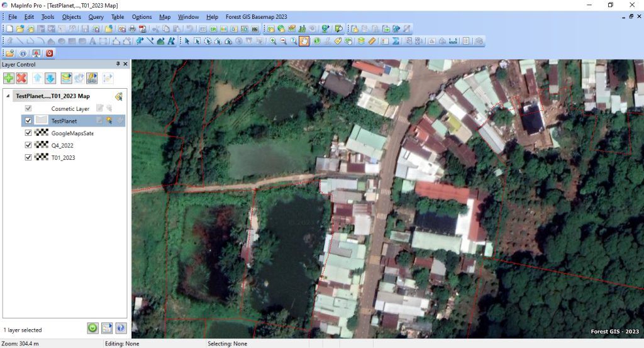
Task: Toggle visibility of GoogleMapsSate layer
Action: 28,133
